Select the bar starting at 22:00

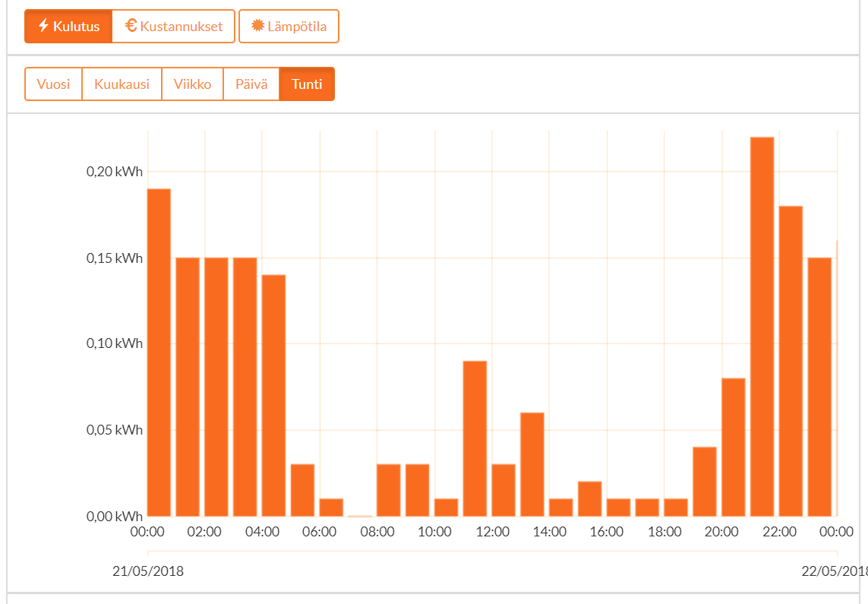tap(791, 361)
